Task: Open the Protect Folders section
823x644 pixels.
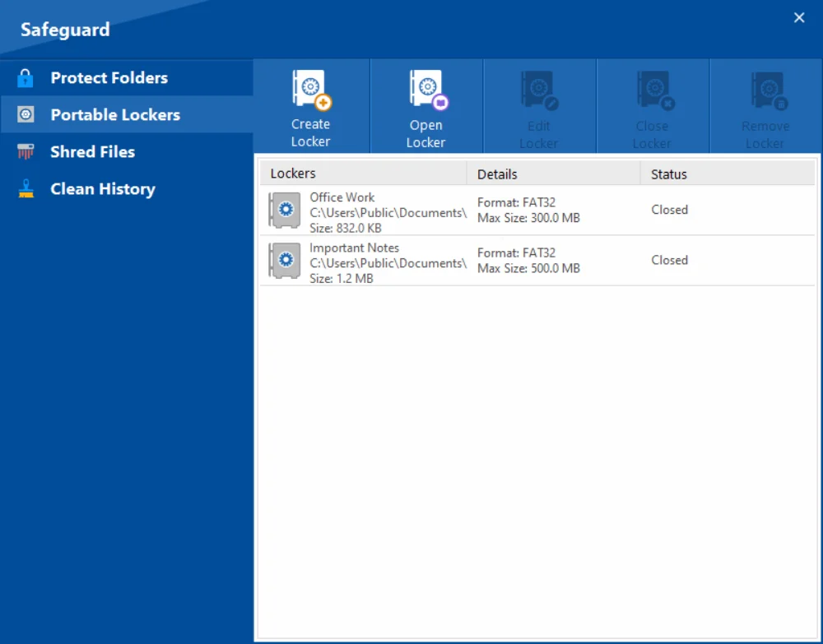Action: pos(109,78)
